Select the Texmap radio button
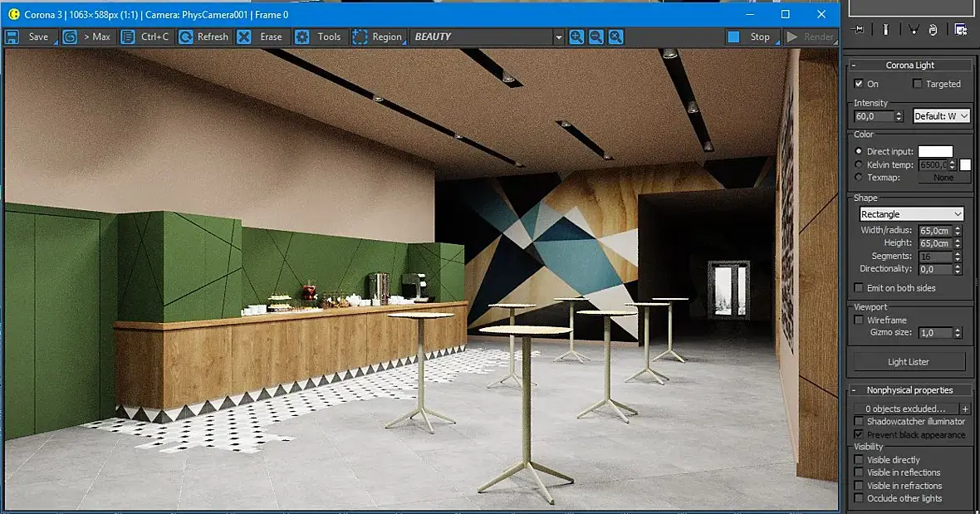 click(x=859, y=178)
